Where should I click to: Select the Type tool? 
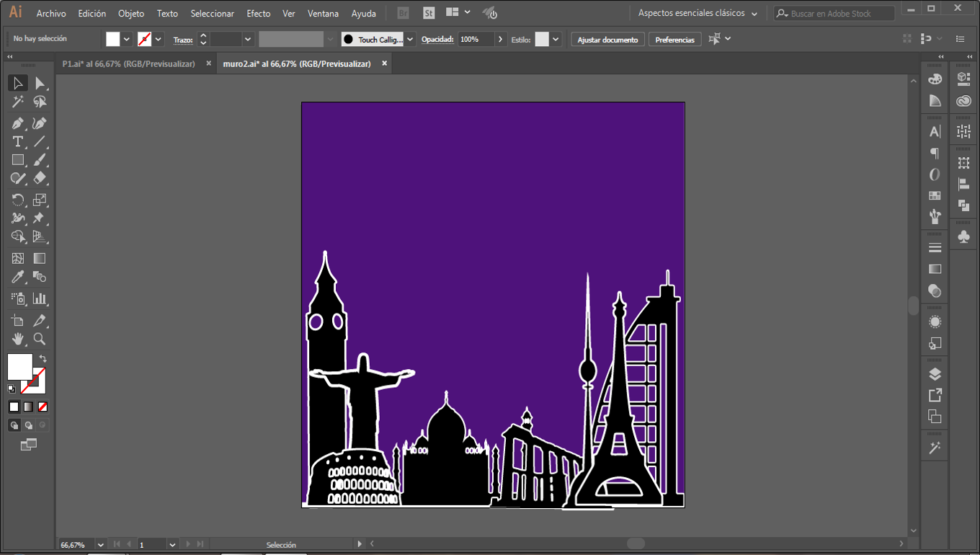tap(18, 142)
